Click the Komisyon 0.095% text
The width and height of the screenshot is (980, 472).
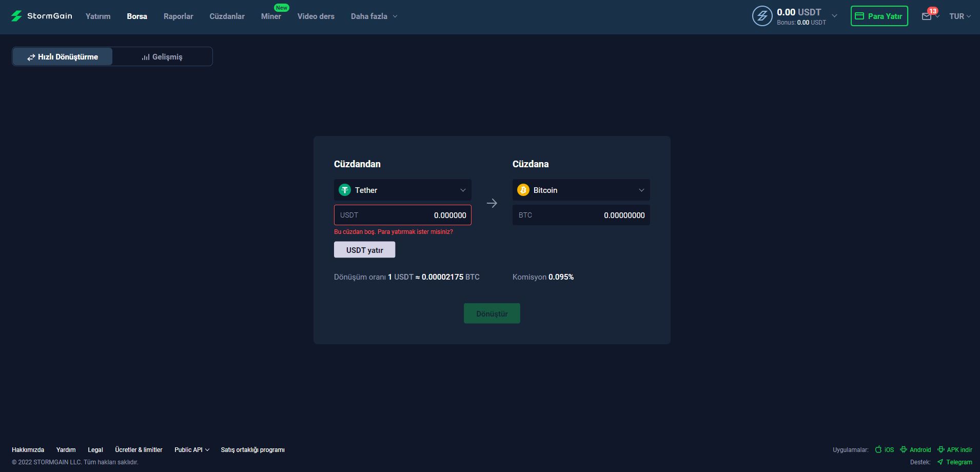click(x=543, y=277)
